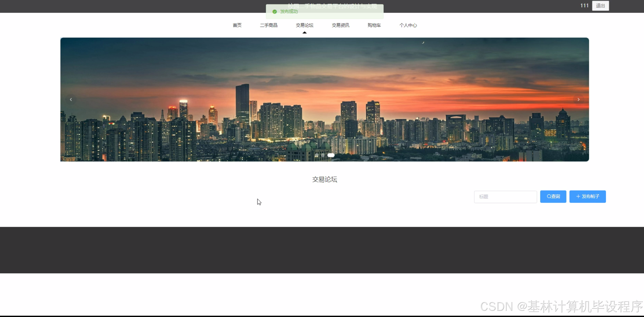Click the city skyline banner image
Viewport: 644px width, 317px height.
[325, 77]
